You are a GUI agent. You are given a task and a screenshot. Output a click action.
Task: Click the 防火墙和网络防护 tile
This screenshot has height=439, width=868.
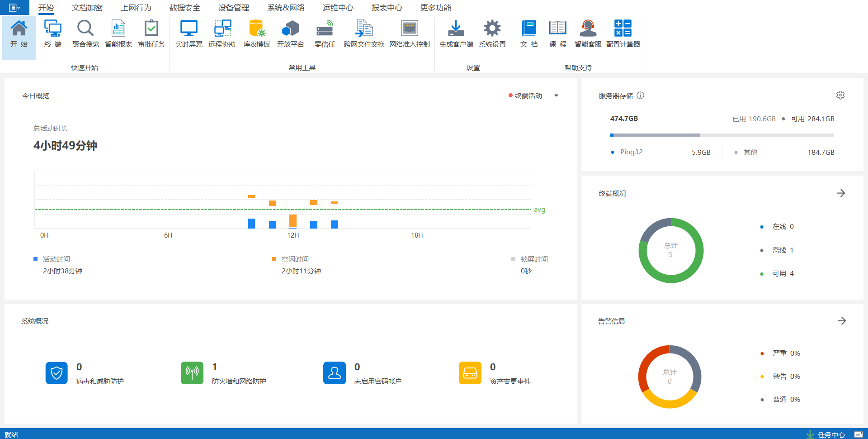pos(192,373)
